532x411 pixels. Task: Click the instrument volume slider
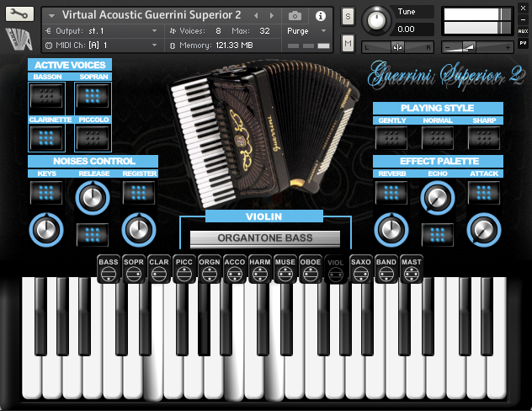(476, 47)
